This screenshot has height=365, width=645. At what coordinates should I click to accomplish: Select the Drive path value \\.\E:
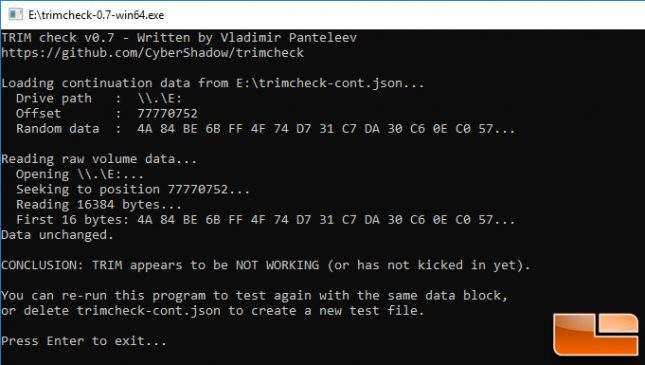[x=160, y=98]
